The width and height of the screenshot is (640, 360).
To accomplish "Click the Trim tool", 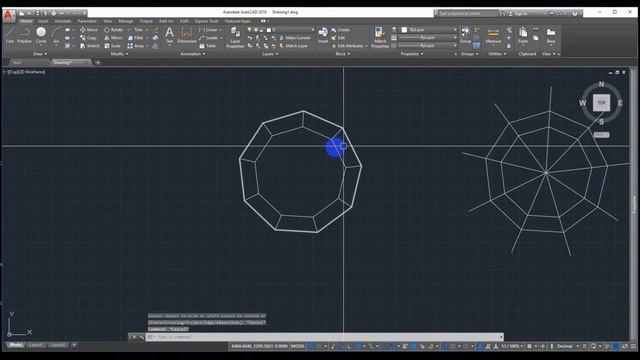I will tap(136, 30).
